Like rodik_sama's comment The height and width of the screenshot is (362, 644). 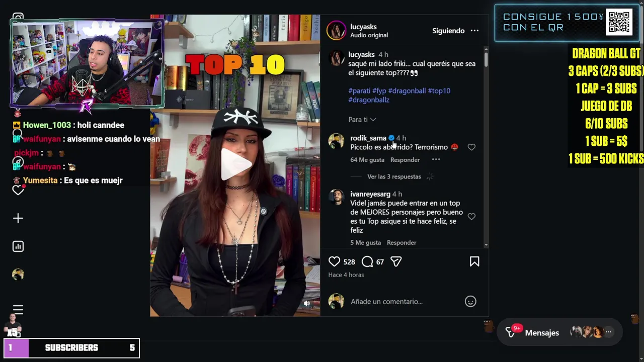[x=471, y=147]
